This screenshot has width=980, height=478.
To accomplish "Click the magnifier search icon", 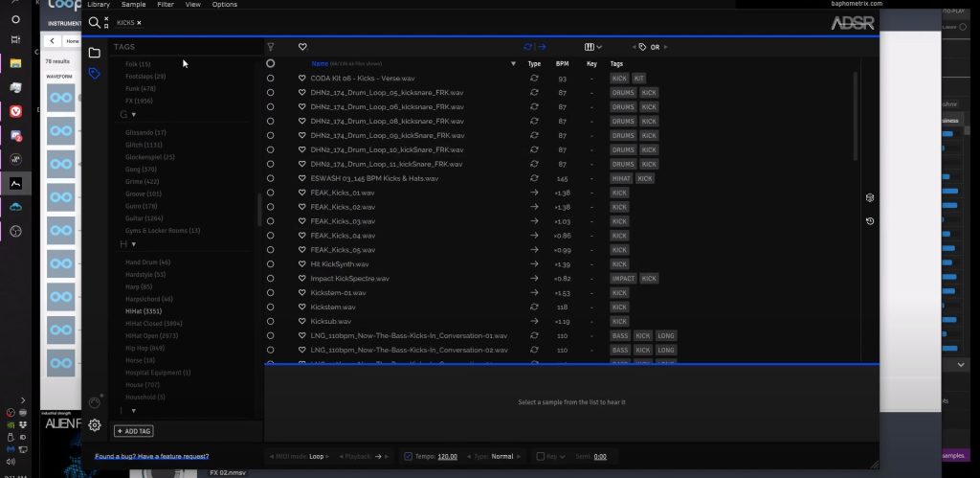I will point(95,23).
